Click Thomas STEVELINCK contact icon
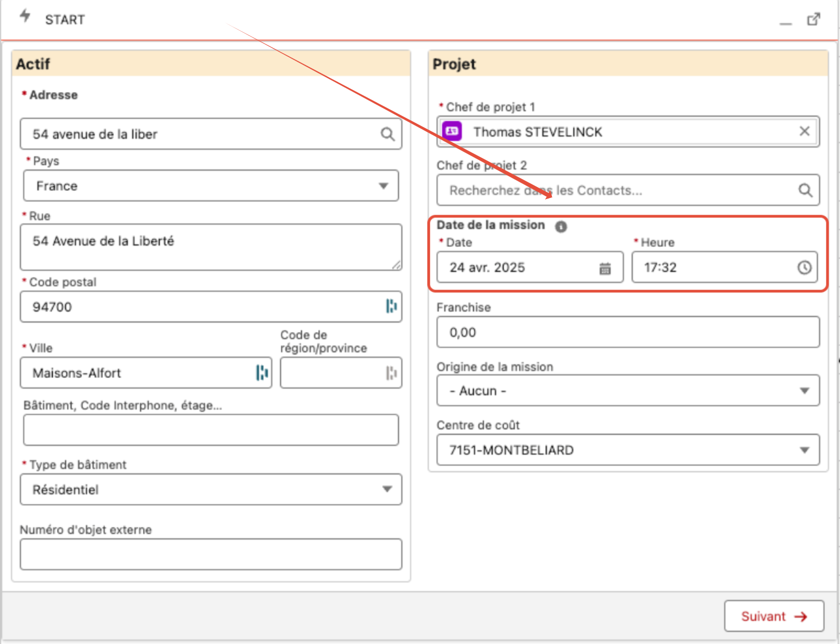The width and height of the screenshot is (840, 644). click(x=452, y=131)
